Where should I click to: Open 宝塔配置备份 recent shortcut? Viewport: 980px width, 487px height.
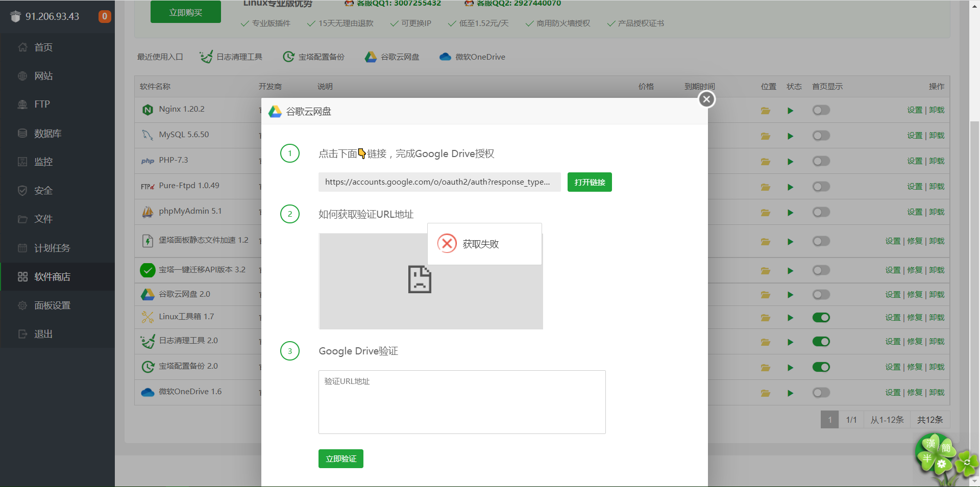(x=313, y=57)
